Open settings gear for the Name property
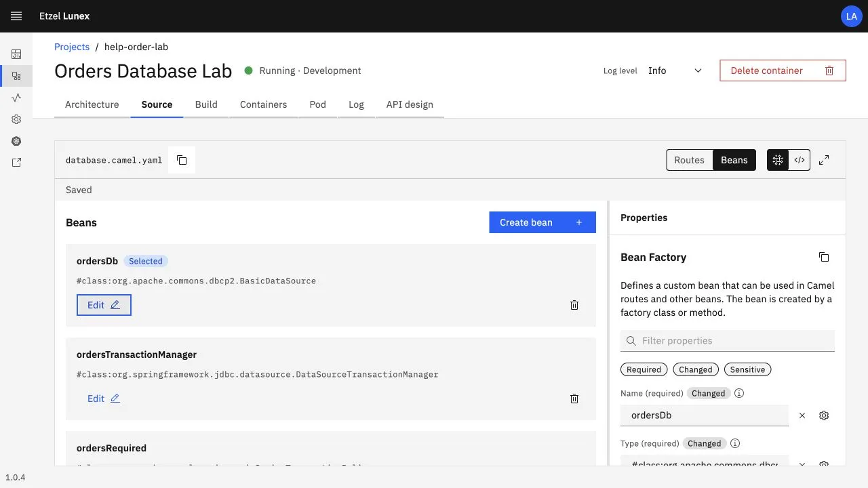Screen dimensions: 868x488 click(824, 415)
